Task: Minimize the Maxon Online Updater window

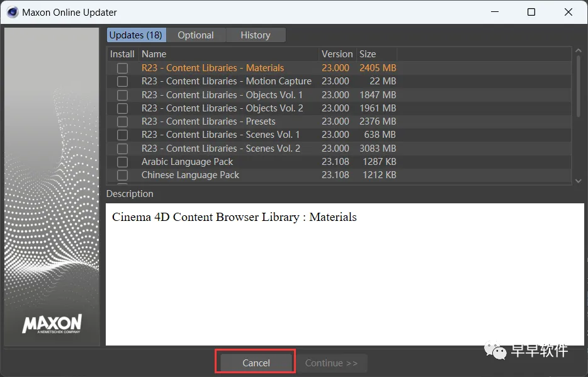Action: [495, 12]
